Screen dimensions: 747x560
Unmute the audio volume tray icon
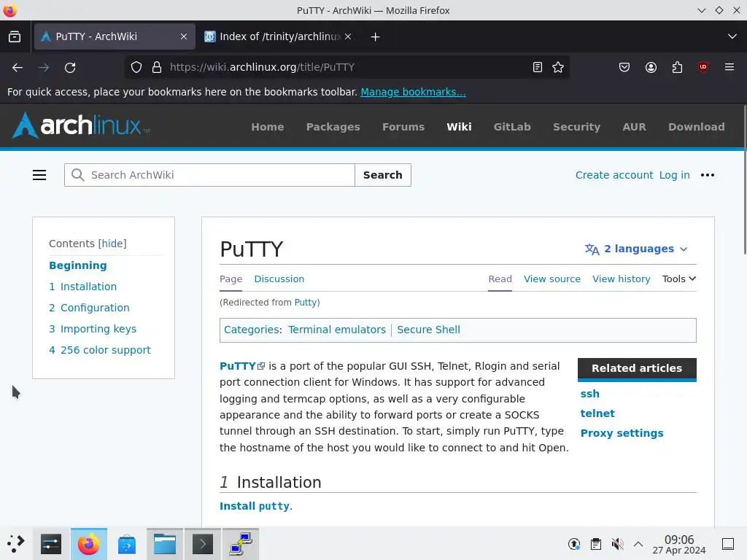617,544
